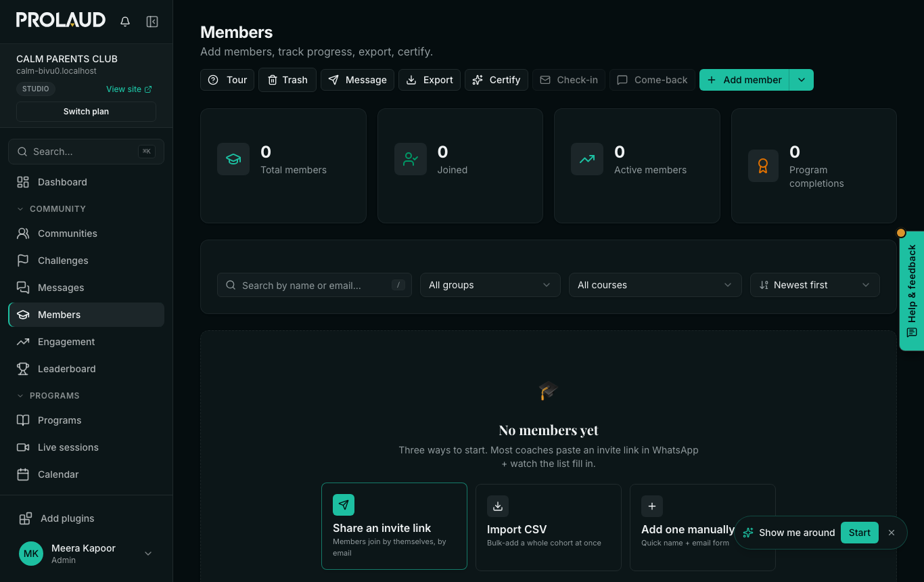Click the Add member button

point(744,80)
